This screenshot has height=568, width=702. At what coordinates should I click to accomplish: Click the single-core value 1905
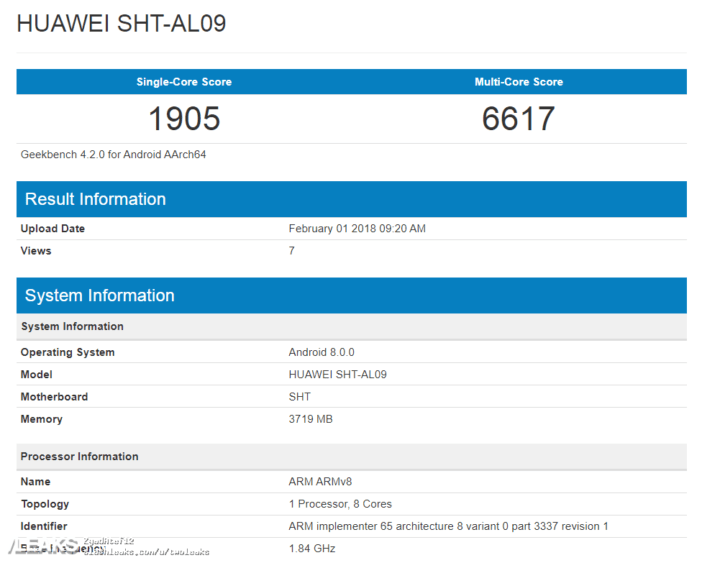[x=184, y=119]
